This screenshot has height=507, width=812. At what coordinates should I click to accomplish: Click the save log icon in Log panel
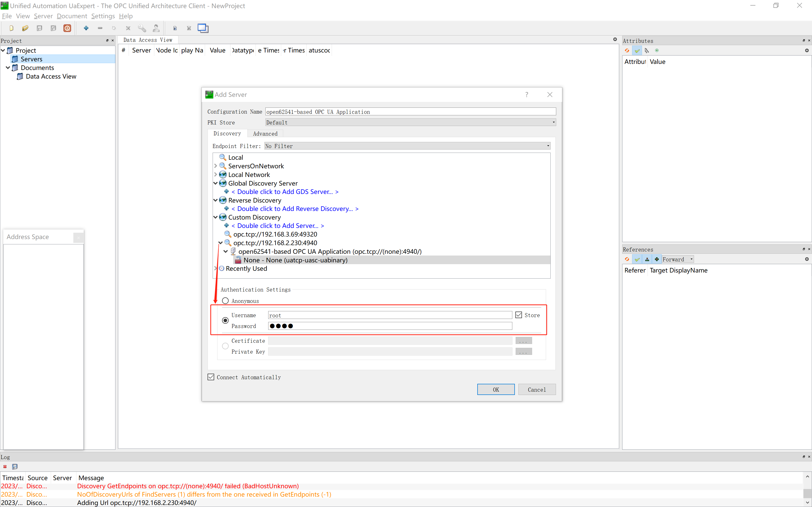15,466
